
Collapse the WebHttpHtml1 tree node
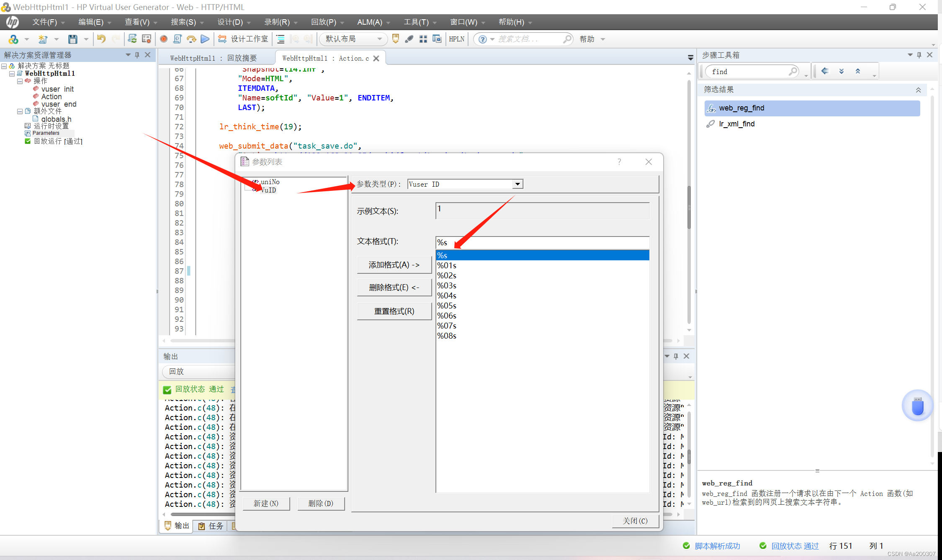pyautogui.click(x=12, y=74)
